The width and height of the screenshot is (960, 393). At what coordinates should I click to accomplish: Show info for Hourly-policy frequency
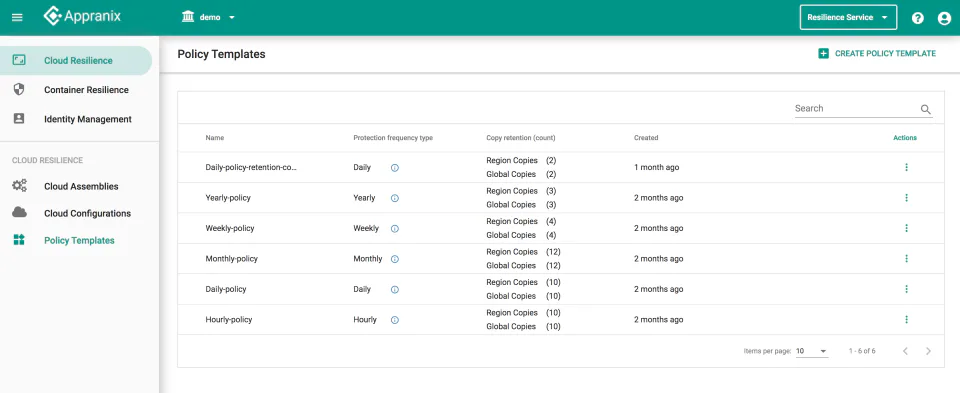pyautogui.click(x=395, y=320)
